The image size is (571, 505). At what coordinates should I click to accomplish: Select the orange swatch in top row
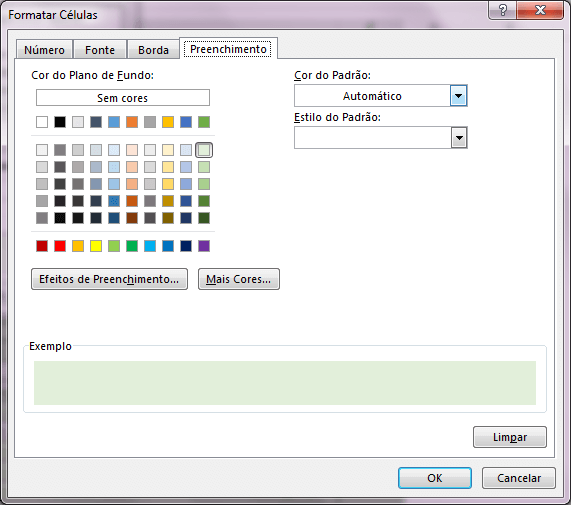click(x=132, y=122)
